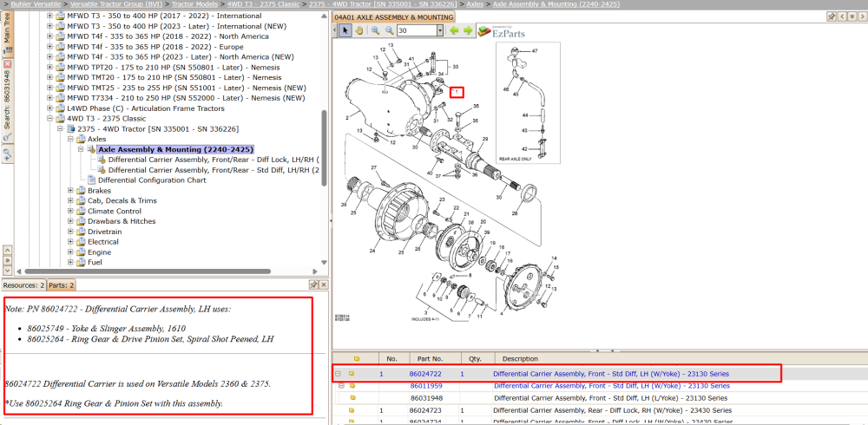Select the arrow pointer tool in diagram toolbar
868x425 pixels.
click(345, 30)
